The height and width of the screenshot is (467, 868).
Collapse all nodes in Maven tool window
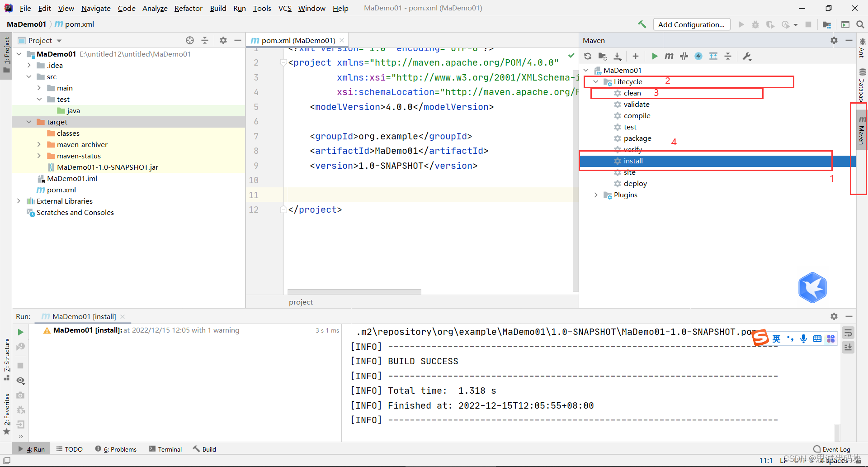pos(728,56)
